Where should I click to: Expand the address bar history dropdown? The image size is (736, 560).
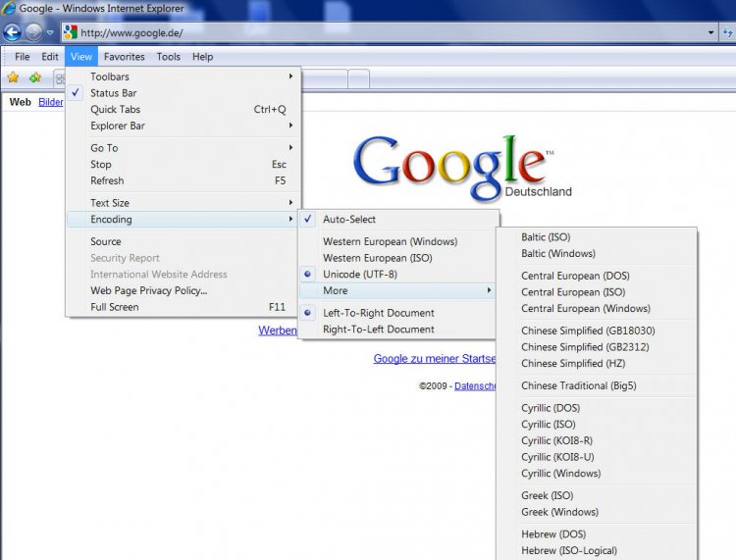point(710,32)
